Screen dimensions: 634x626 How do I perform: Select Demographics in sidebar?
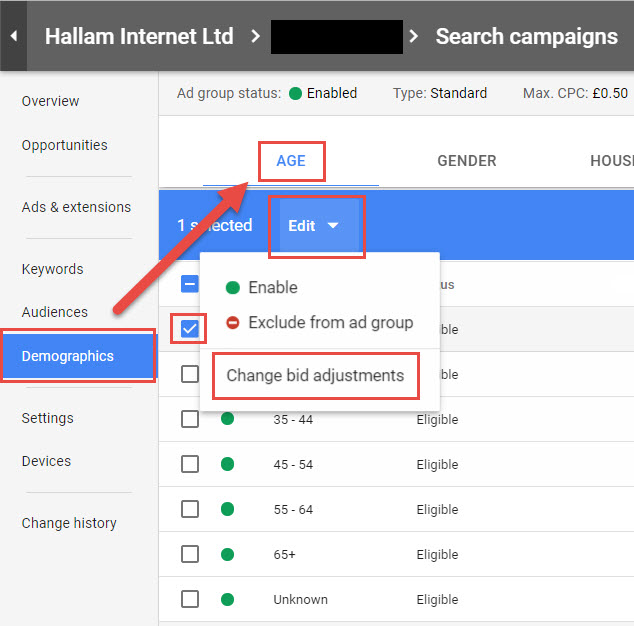pyautogui.click(x=78, y=356)
